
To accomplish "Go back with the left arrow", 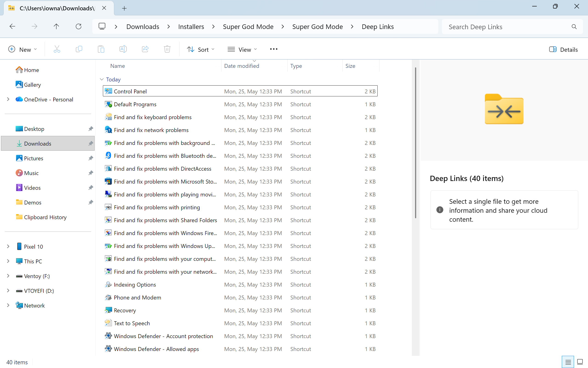I will pos(12,26).
